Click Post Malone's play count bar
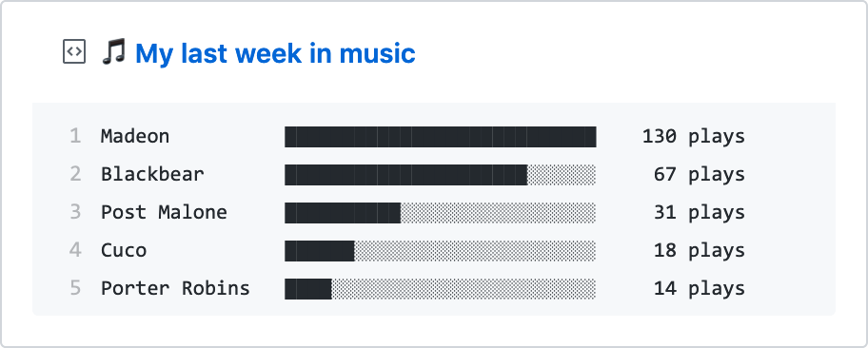Screen dimensions: 868x348 click(441, 213)
